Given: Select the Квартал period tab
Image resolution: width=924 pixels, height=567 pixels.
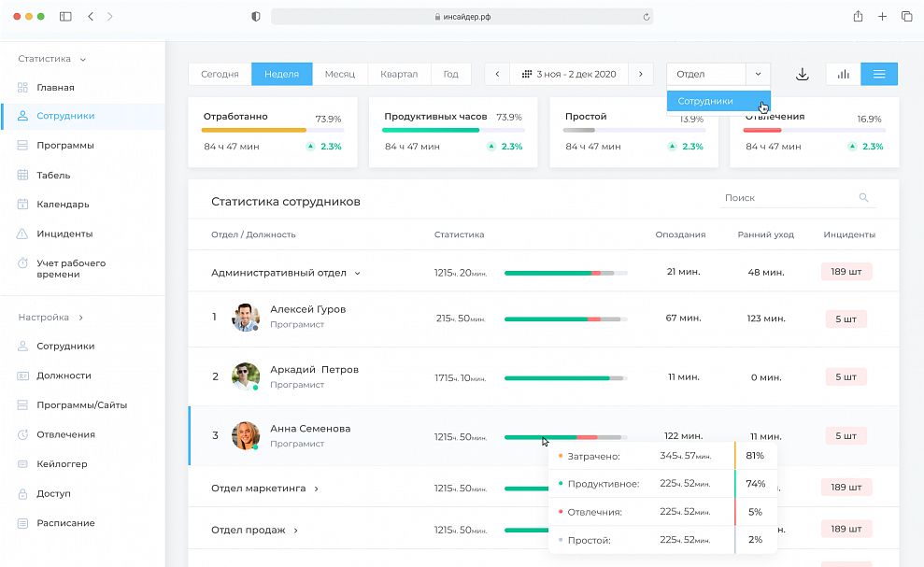Looking at the screenshot, I should coord(399,75).
